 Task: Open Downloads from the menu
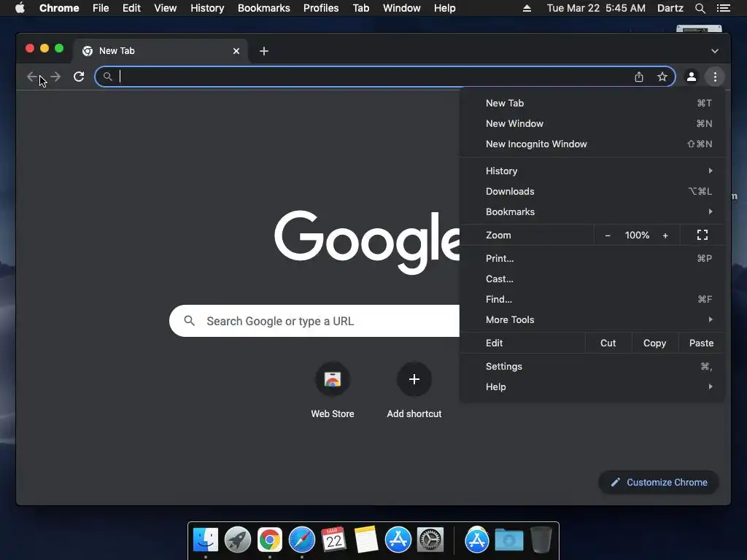click(x=592, y=191)
